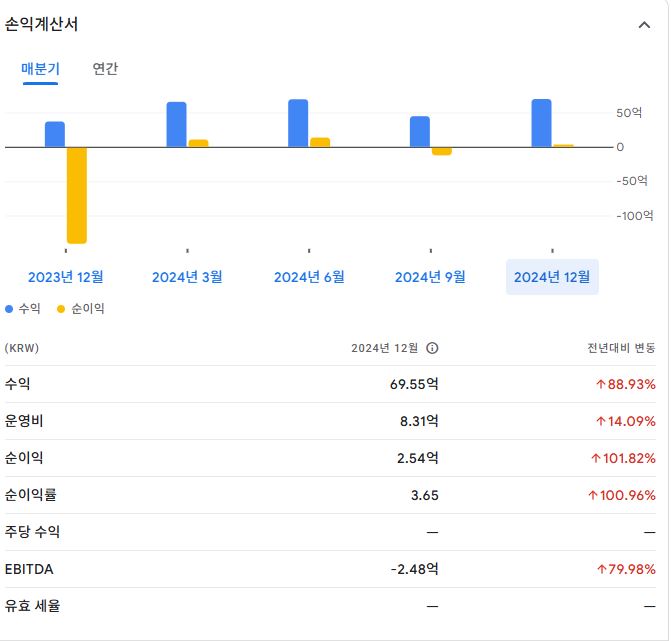The image size is (671, 641).
Task: Click the blue 수익 legend dot
Action: (x=9, y=309)
